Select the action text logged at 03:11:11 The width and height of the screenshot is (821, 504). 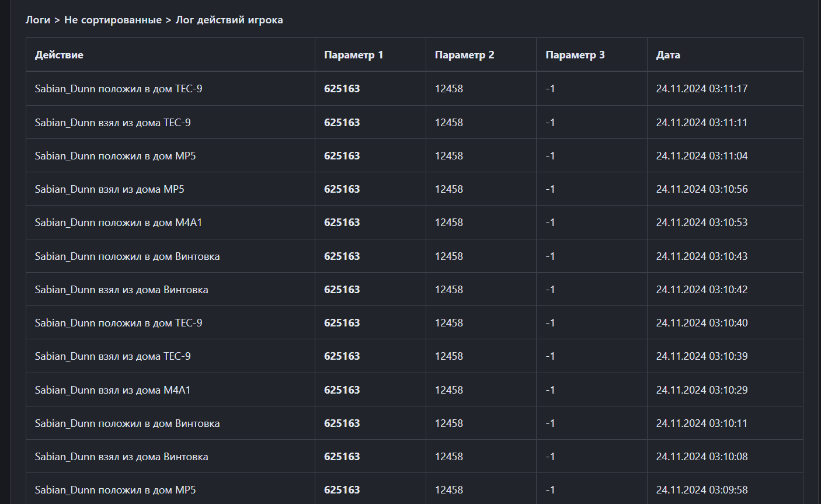click(113, 123)
